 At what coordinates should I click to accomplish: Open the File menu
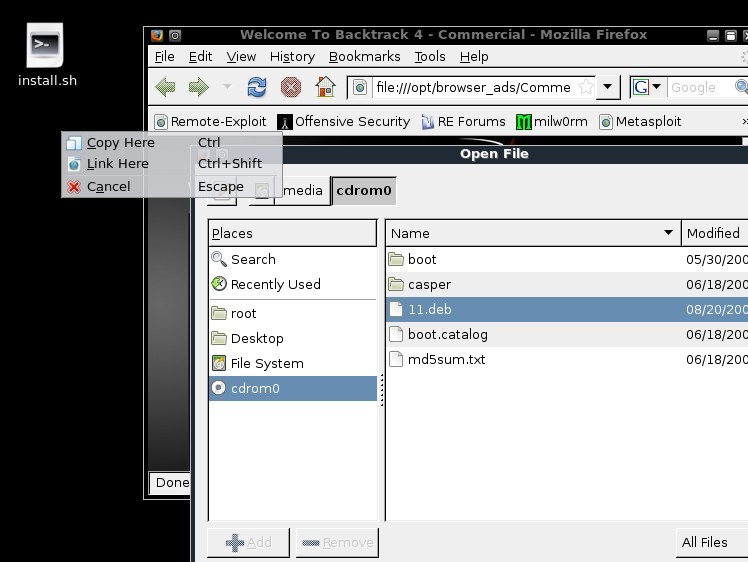(165, 57)
